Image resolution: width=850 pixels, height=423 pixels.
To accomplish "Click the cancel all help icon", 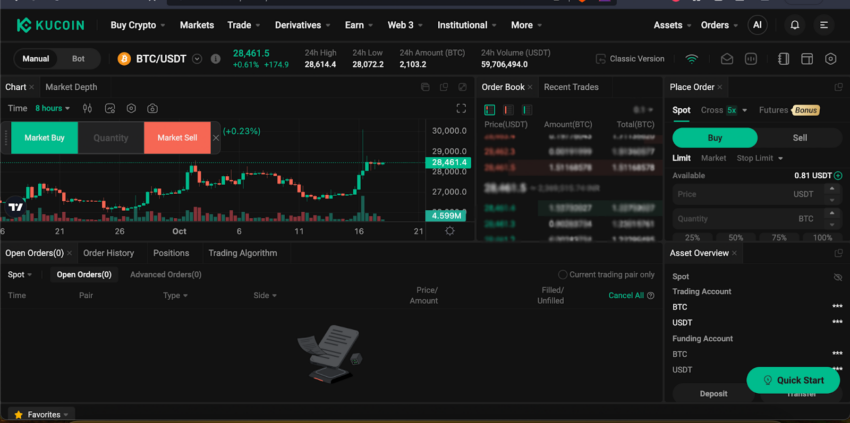I will tap(651, 296).
